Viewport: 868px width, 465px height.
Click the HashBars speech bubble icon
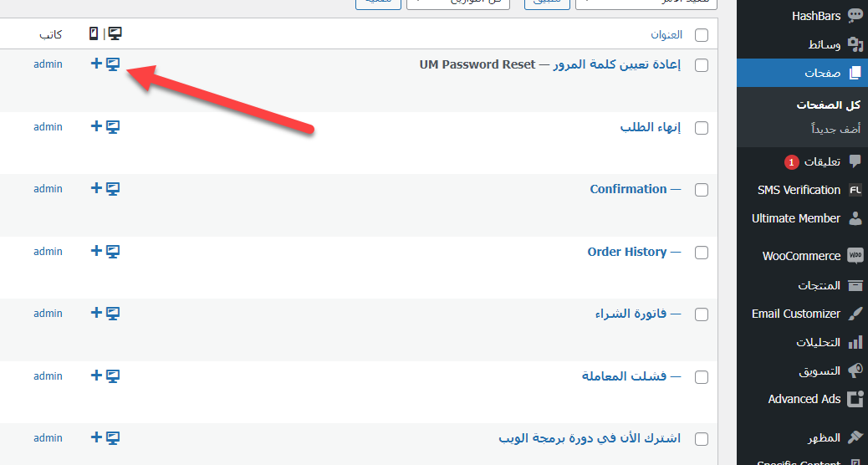click(855, 16)
